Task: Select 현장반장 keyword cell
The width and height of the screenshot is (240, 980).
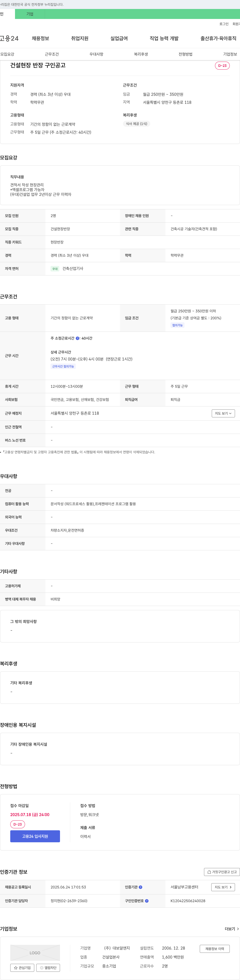Action: click(57, 242)
